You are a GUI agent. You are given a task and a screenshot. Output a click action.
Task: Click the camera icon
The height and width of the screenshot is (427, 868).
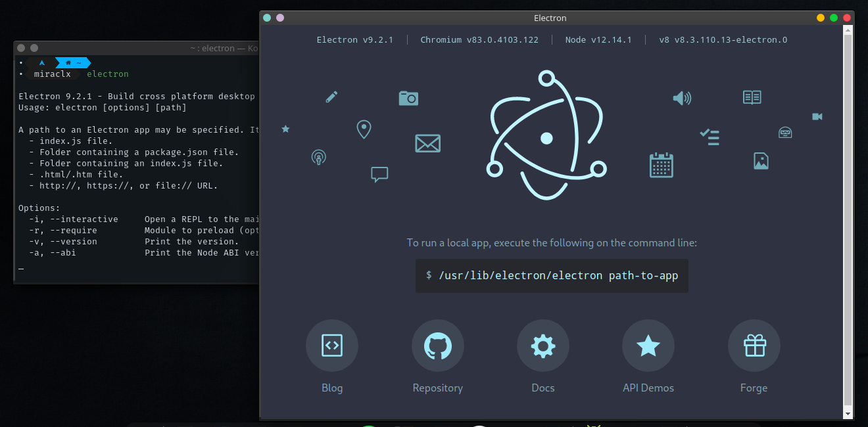click(408, 98)
